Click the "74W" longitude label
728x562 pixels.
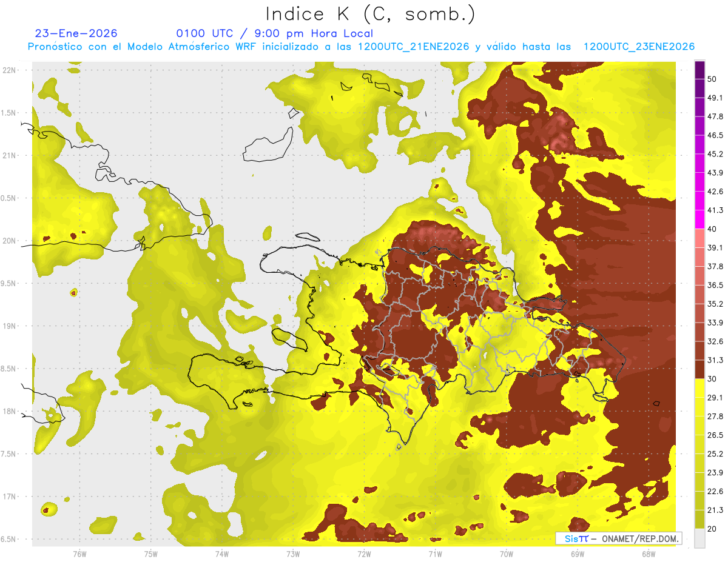tap(222, 554)
